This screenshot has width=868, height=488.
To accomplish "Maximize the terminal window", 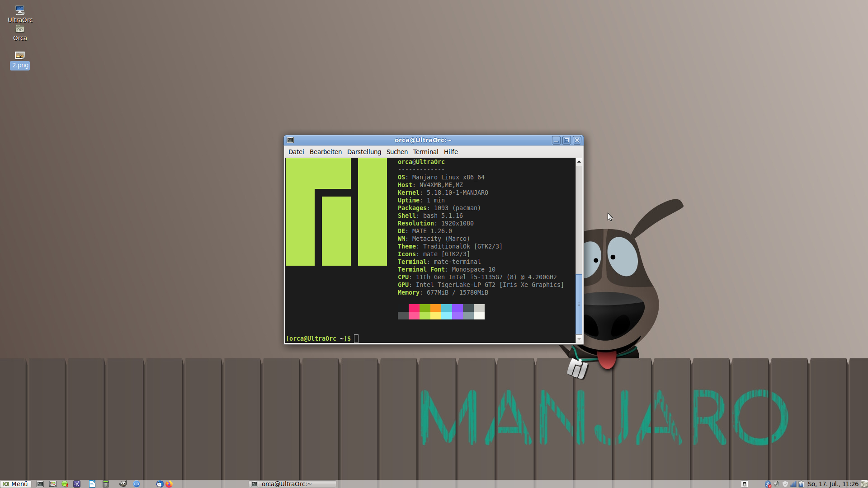I will (x=566, y=141).
